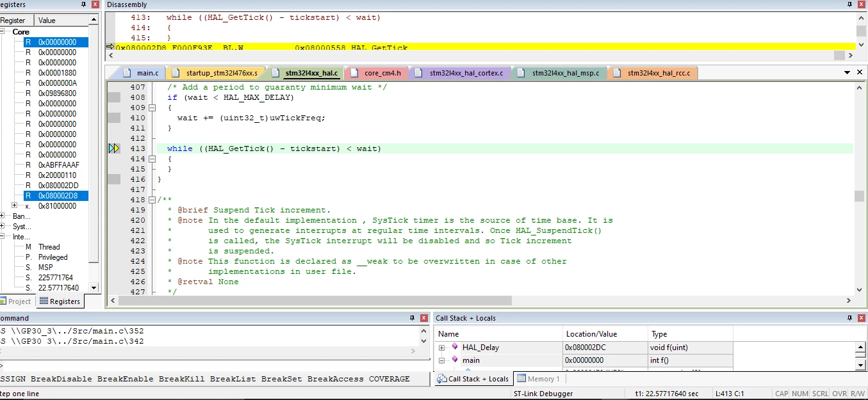This screenshot has width=868, height=400.
Task: Click the Registers panel scroll-up arrow
Action: click(94, 20)
